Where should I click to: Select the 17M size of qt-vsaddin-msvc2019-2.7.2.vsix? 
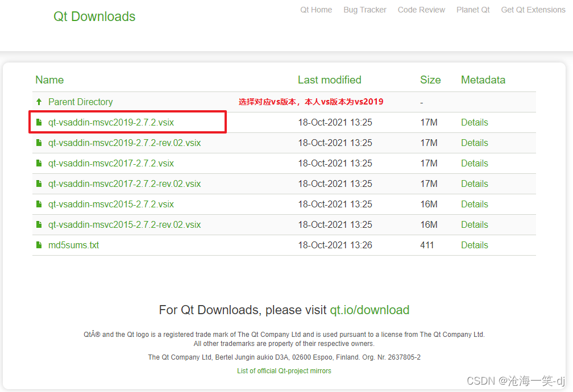(x=429, y=122)
